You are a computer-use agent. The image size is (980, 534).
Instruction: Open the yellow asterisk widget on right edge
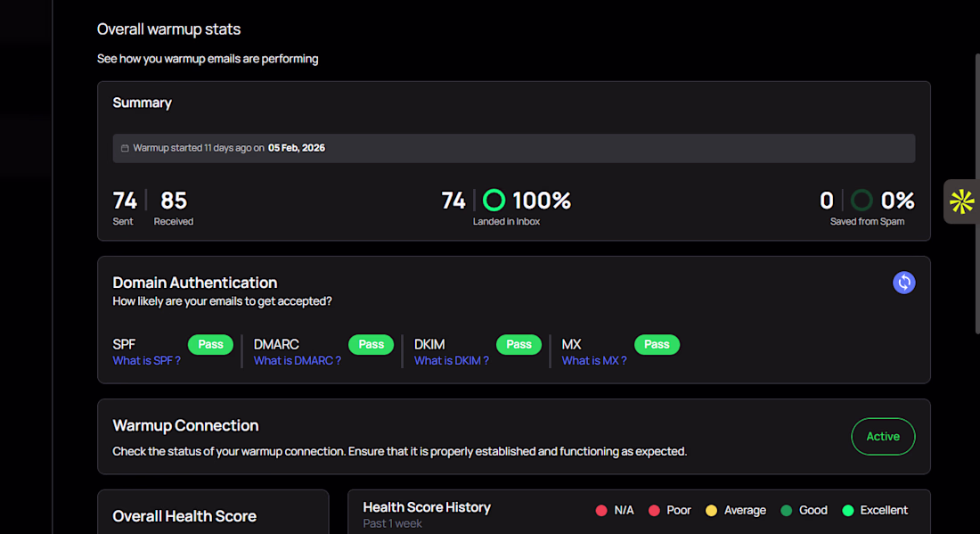pos(961,201)
